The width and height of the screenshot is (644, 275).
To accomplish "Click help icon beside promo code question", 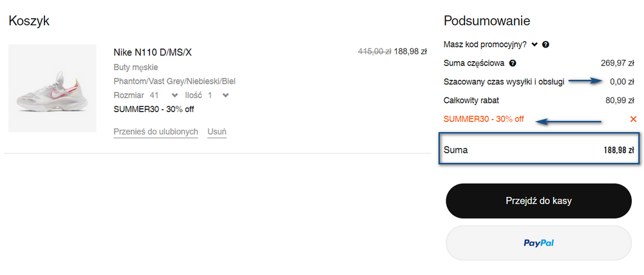I will coord(545,45).
